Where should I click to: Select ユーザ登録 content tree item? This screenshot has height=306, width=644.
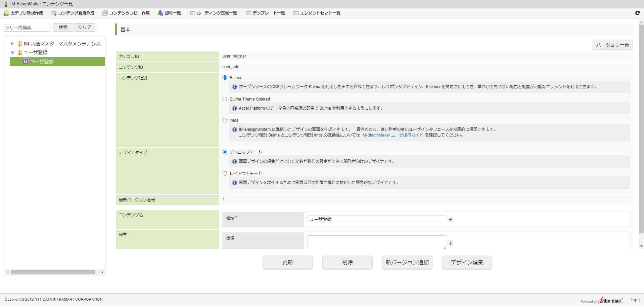click(57, 62)
